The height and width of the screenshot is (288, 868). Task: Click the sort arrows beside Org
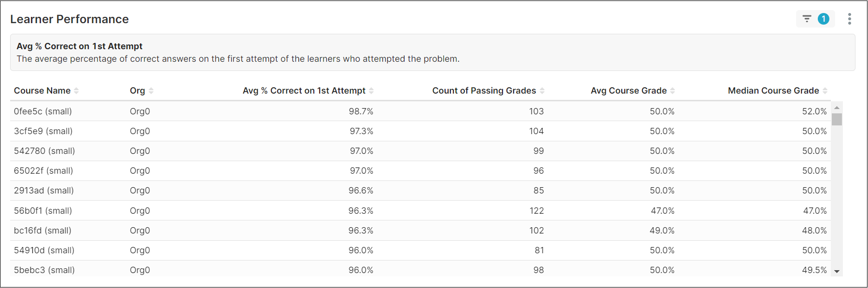pos(152,90)
